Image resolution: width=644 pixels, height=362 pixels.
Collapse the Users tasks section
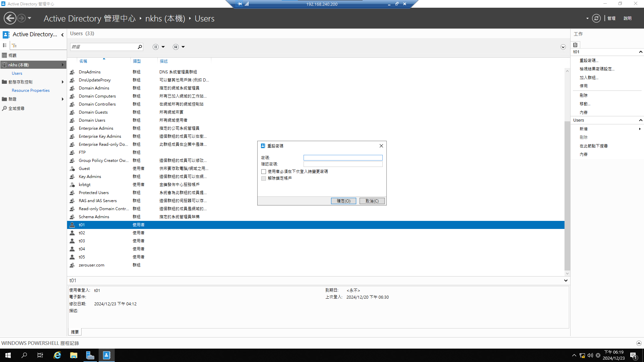pyautogui.click(x=641, y=120)
